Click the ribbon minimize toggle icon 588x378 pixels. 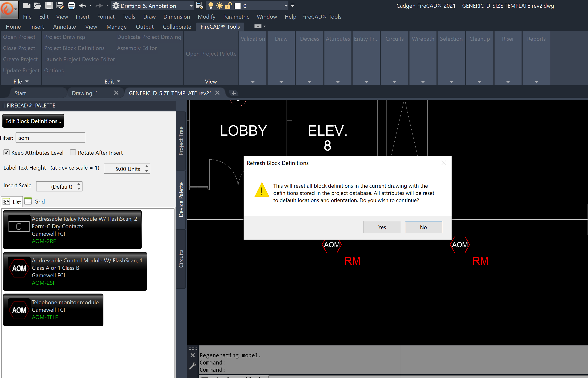pyautogui.click(x=258, y=26)
